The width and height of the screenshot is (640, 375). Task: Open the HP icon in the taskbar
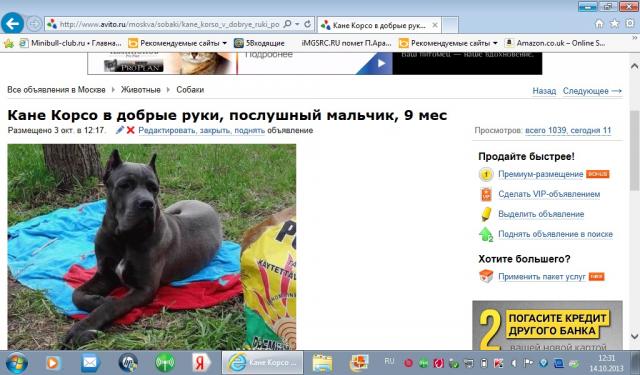tap(128, 362)
